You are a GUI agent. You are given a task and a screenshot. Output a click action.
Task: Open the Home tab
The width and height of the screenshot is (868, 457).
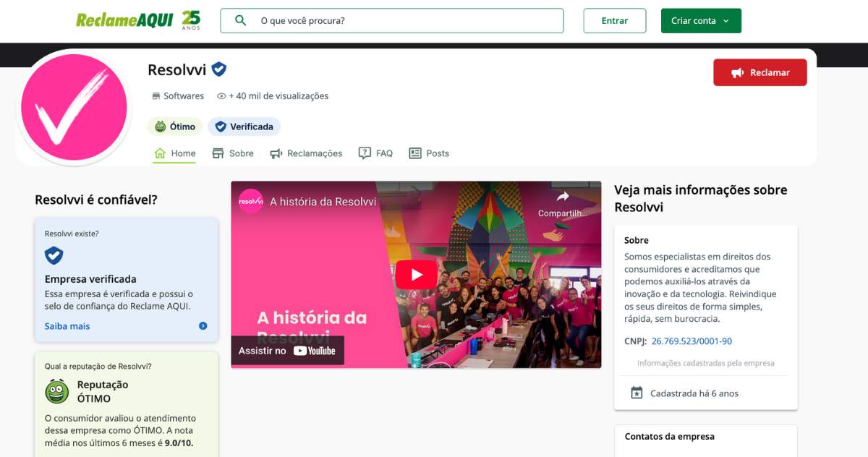175,153
